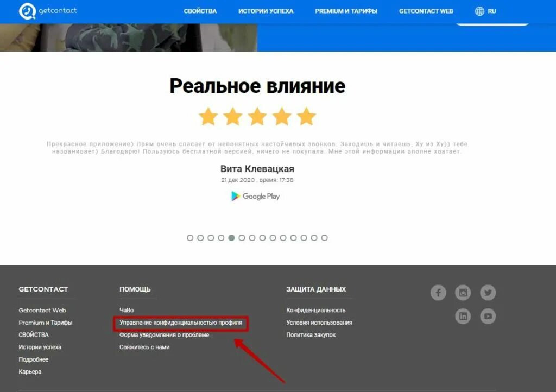Select the sixth review carousel dot

(242, 238)
